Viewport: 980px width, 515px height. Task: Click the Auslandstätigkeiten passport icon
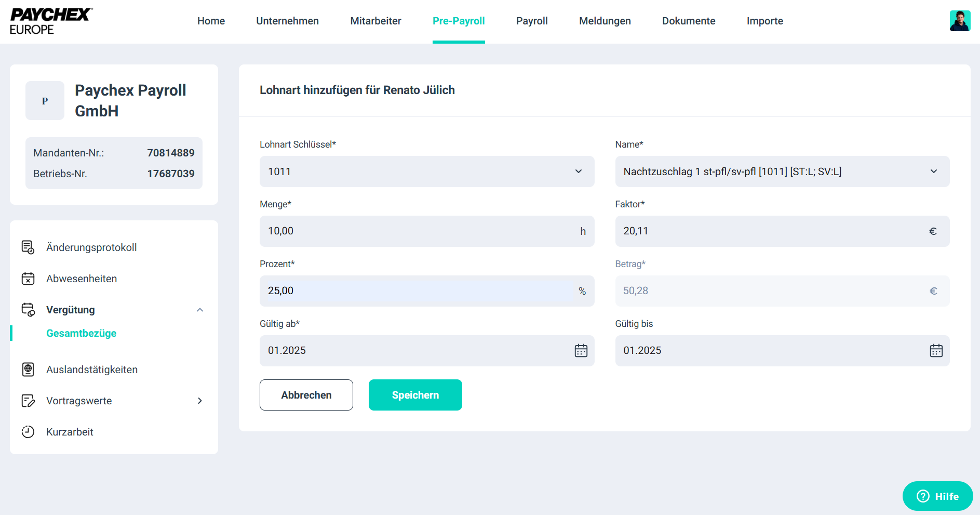click(28, 369)
